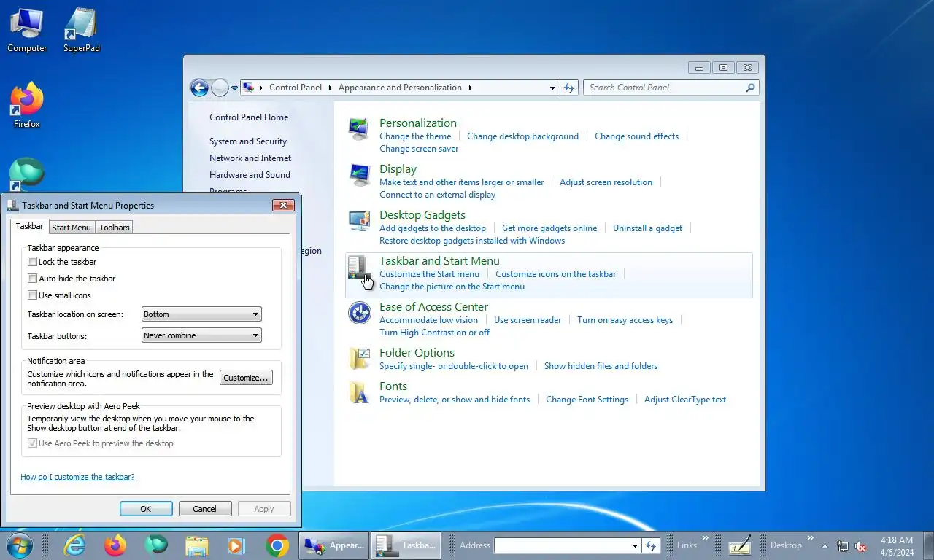Expand breadcrumb arrow after Appearance and Personalization

tap(470, 87)
